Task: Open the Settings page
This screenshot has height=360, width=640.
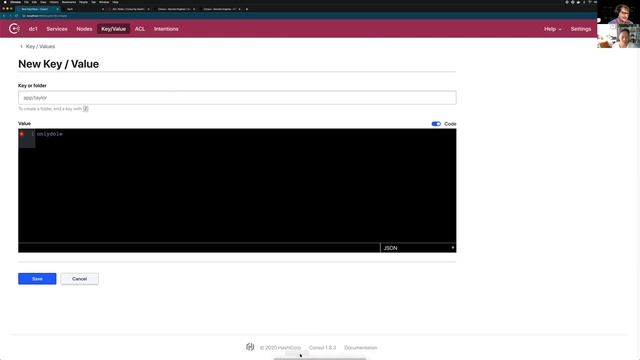Action: click(x=580, y=29)
